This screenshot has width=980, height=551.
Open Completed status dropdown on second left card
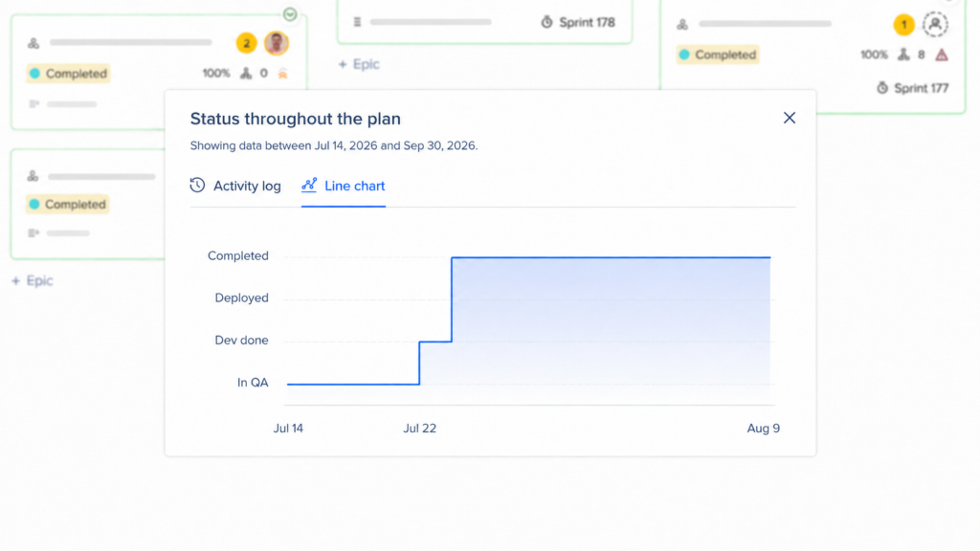pos(68,205)
